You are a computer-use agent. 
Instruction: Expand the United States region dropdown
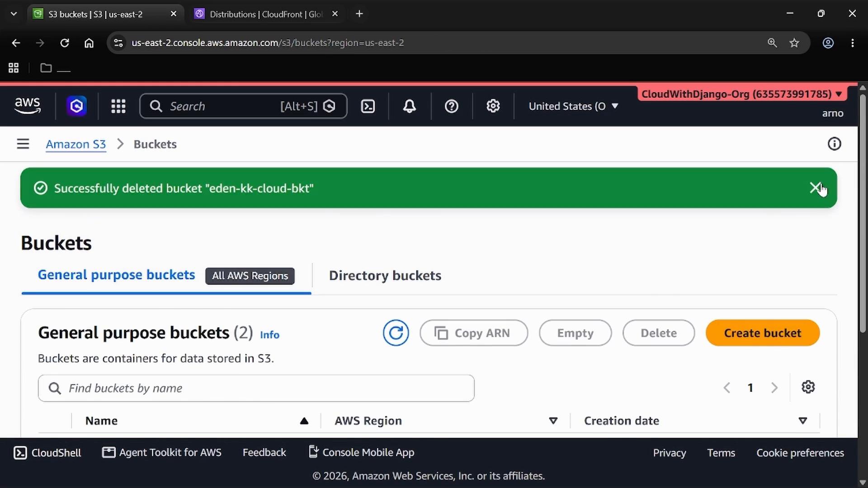tap(574, 106)
